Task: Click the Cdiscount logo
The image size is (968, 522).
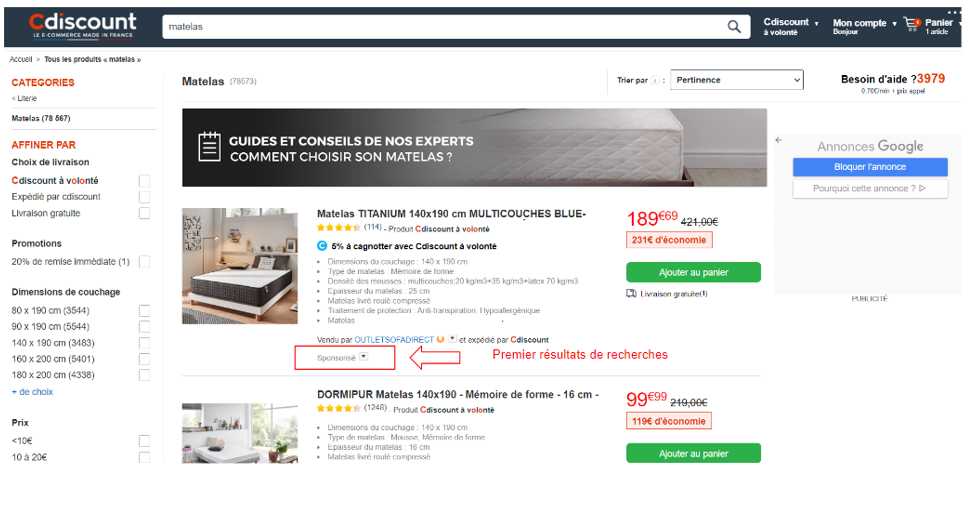Action: pyautogui.click(x=83, y=25)
